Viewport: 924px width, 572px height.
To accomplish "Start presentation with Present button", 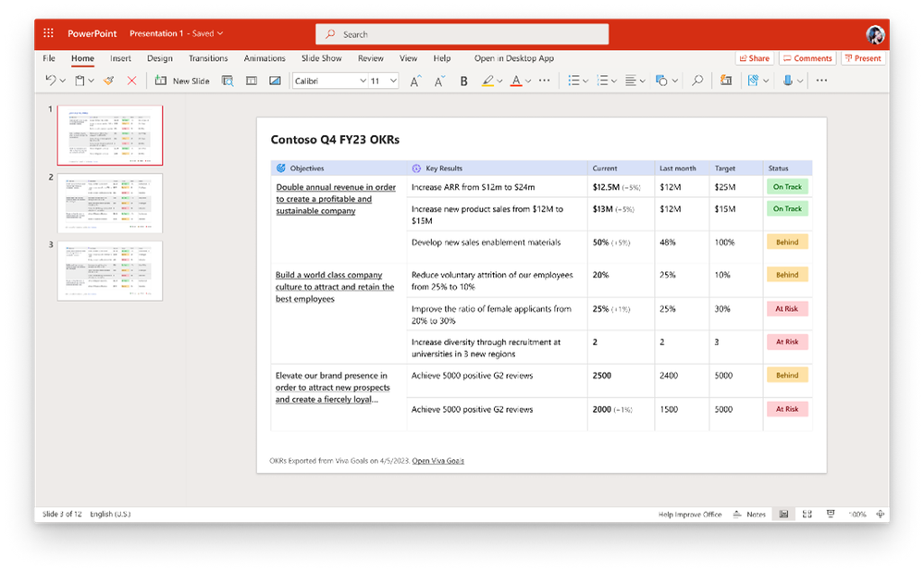I will tap(863, 58).
